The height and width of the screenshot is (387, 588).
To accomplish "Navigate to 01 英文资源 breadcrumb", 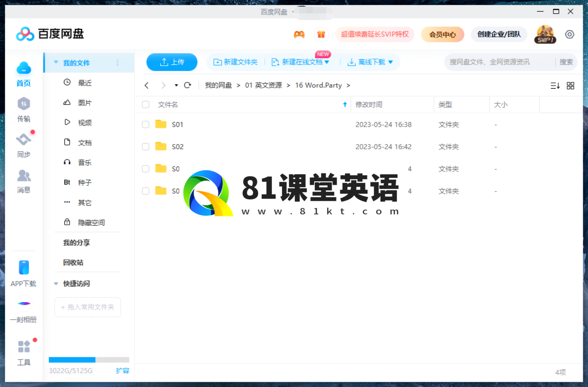I will pyautogui.click(x=263, y=85).
